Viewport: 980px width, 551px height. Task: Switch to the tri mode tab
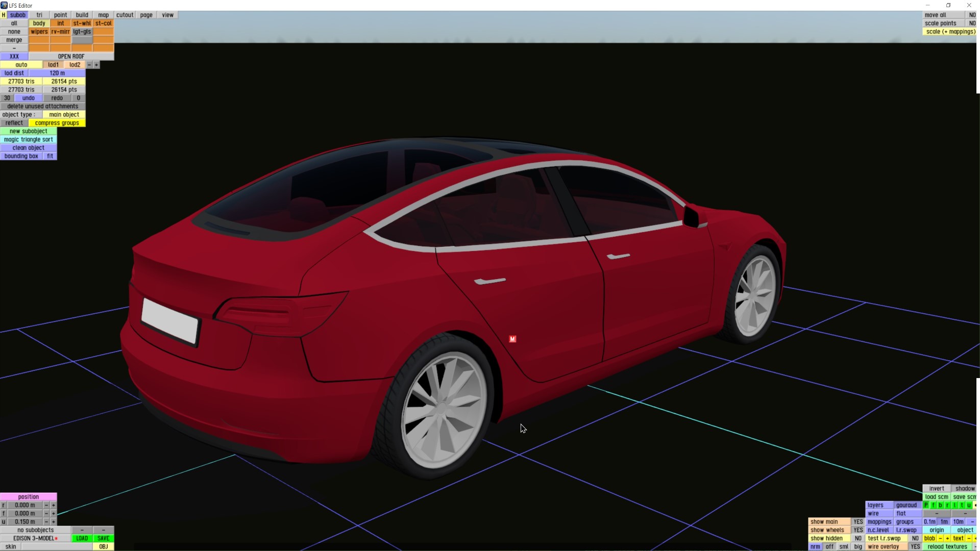pos(39,15)
